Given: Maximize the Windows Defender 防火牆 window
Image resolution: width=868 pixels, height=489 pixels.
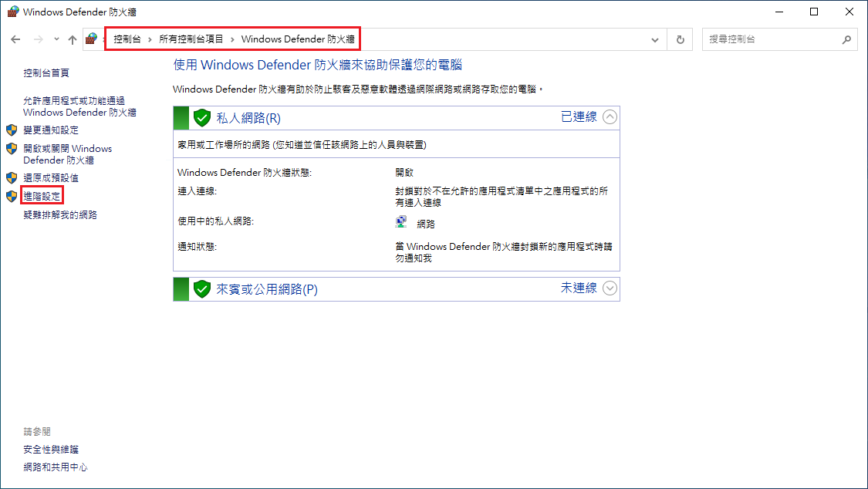Looking at the screenshot, I should coord(814,12).
